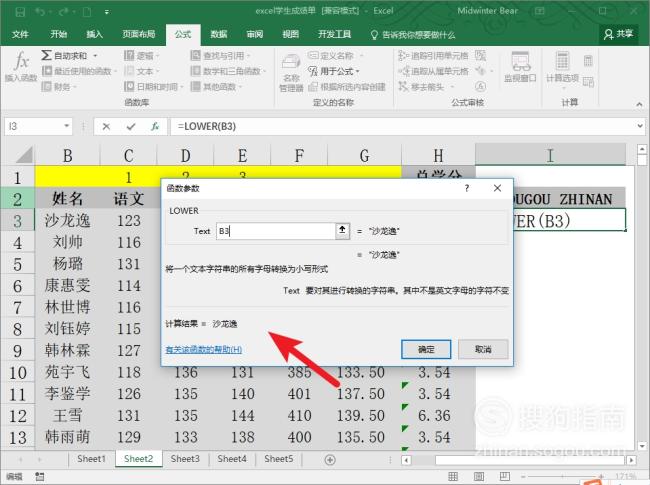Select Page Layout view in status bar
Viewport: 650px width, 485px height.
point(479,477)
